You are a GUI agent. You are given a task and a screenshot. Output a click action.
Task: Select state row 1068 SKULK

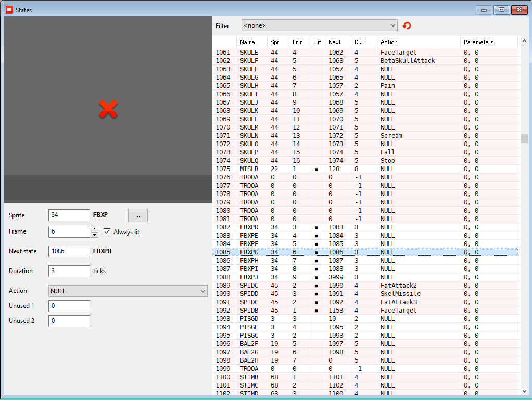365,110
